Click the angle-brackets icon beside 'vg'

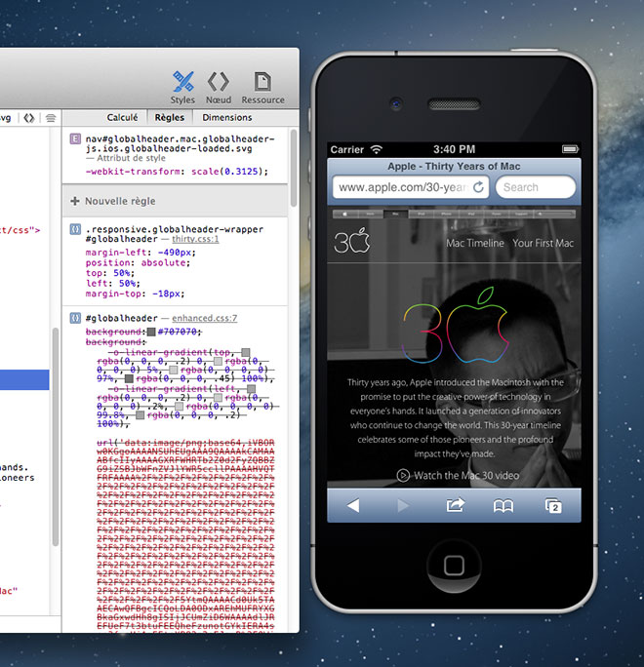[x=29, y=118]
